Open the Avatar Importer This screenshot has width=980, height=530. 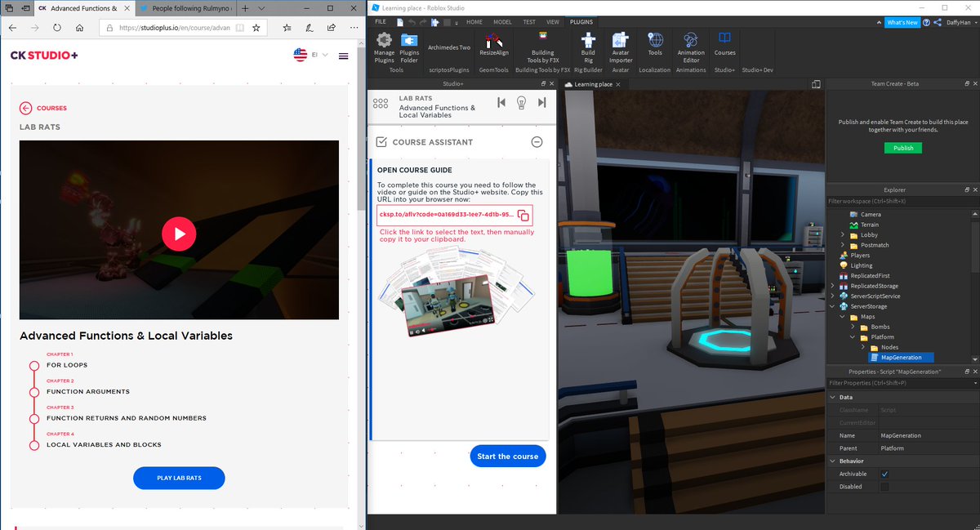coord(621,47)
